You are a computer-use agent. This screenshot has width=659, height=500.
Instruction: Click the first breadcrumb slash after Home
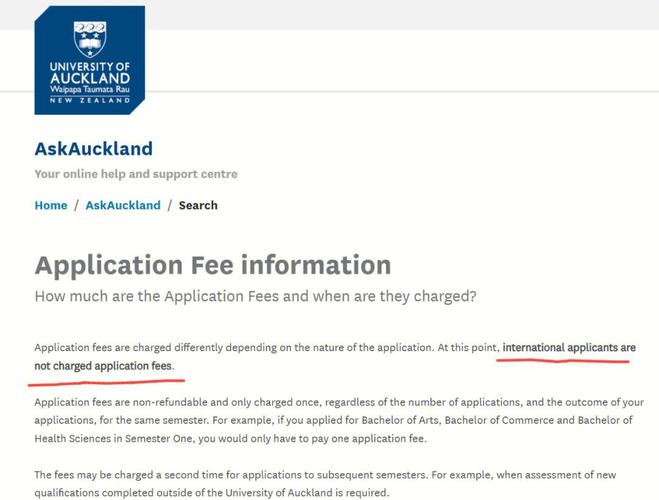(x=76, y=205)
